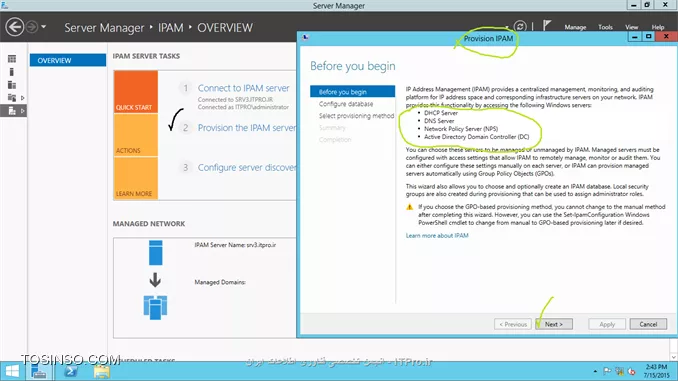The image size is (678, 381).
Task: Click the refresh icon in Server Manager header
Action: (x=520, y=26)
